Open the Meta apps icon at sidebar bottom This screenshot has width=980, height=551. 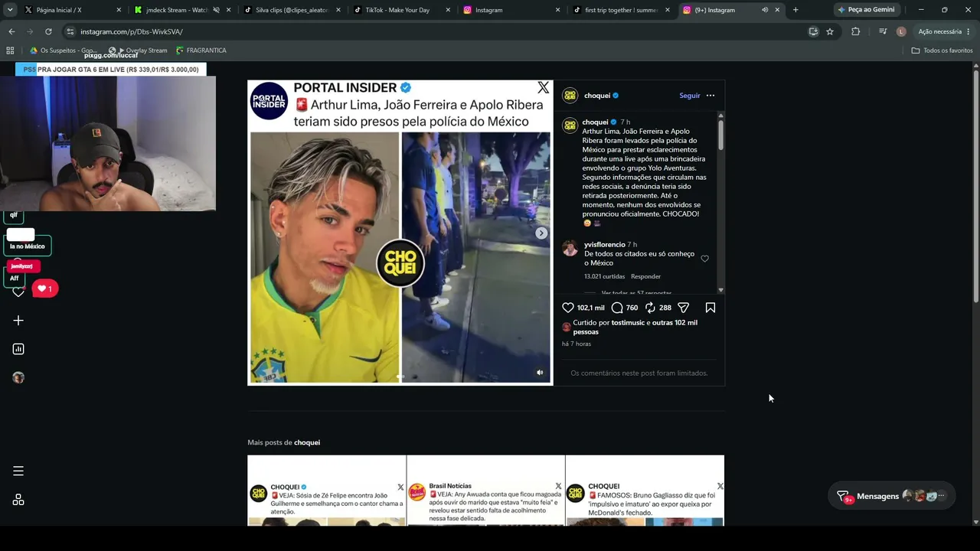click(18, 500)
